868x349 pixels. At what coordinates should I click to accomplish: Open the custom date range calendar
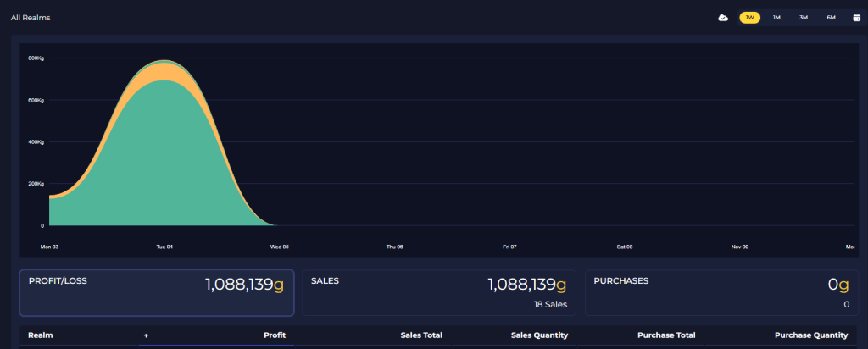(856, 18)
